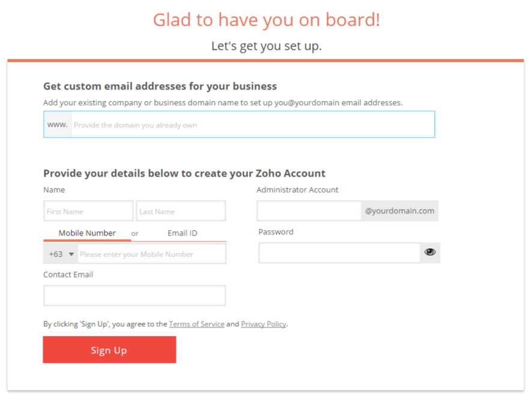Click into the First Name field
The width and height of the screenshot is (532, 396).
click(88, 211)
